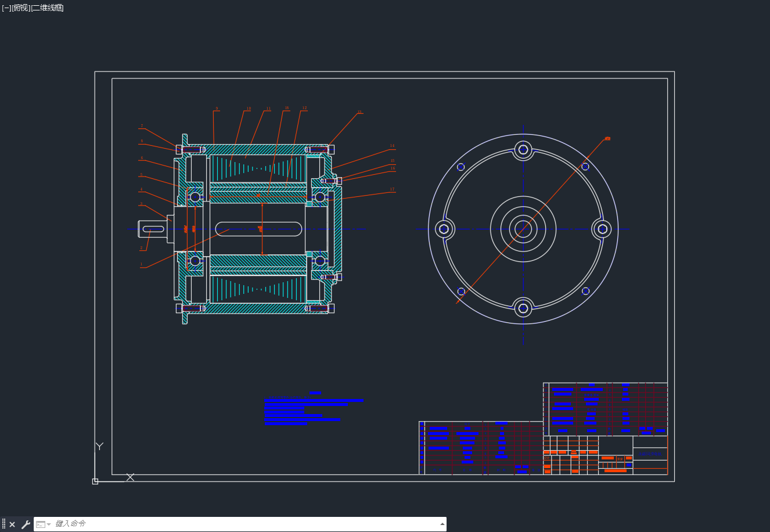Open the 俯视 view controls menu

pyautogui.click(x=21, y=8)
